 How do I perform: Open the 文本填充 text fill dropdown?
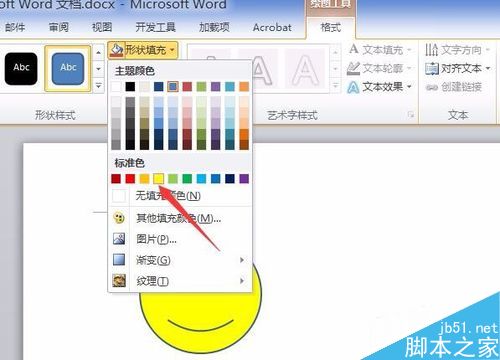[380, 50]
